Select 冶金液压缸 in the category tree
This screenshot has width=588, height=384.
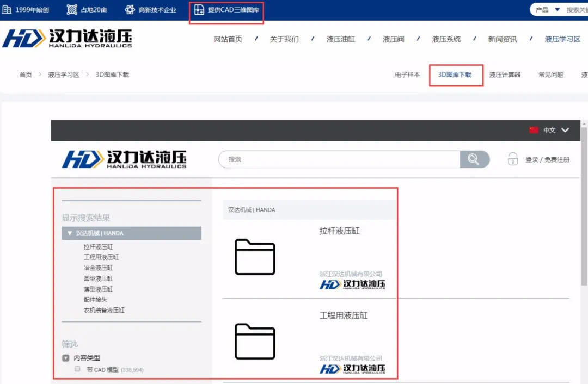click(x=99, y=268)
